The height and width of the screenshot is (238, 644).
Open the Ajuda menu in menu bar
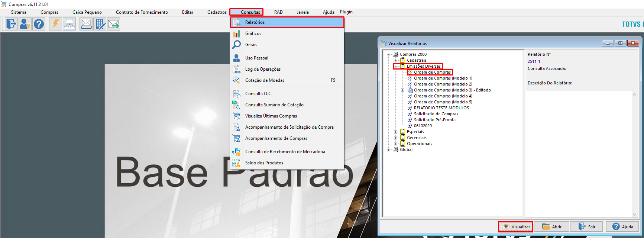(x=329, y=12)
